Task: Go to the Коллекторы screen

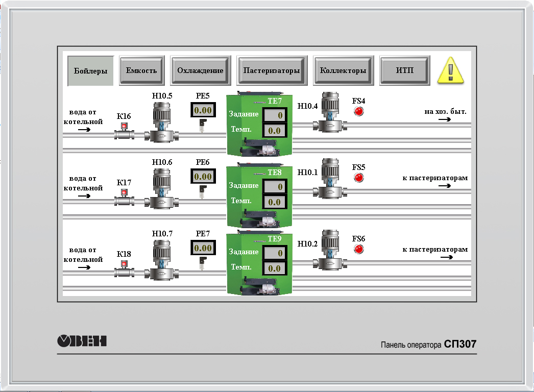Action: click(343, 70)
